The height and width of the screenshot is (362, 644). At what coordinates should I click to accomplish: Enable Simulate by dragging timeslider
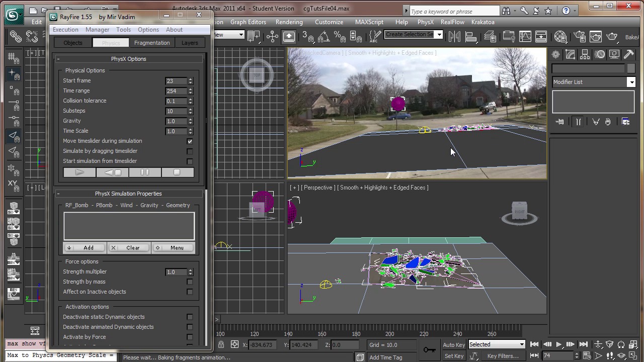tap(190, 151)
